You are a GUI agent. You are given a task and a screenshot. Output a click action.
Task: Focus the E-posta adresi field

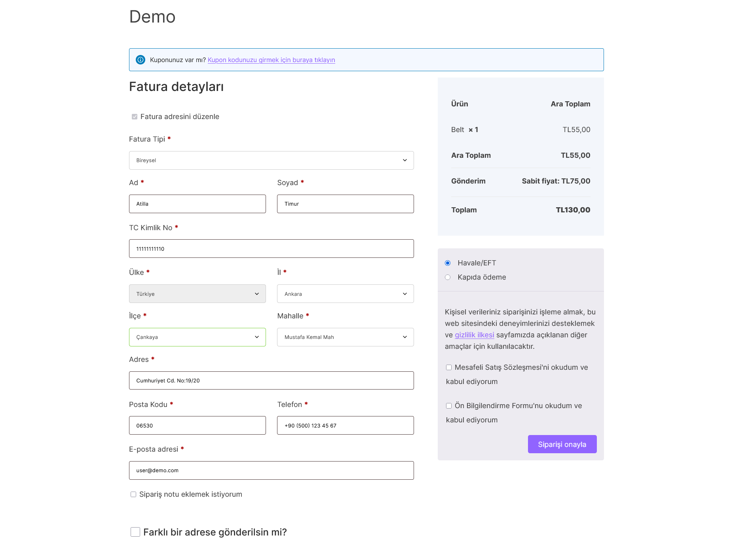click(272, 471)
